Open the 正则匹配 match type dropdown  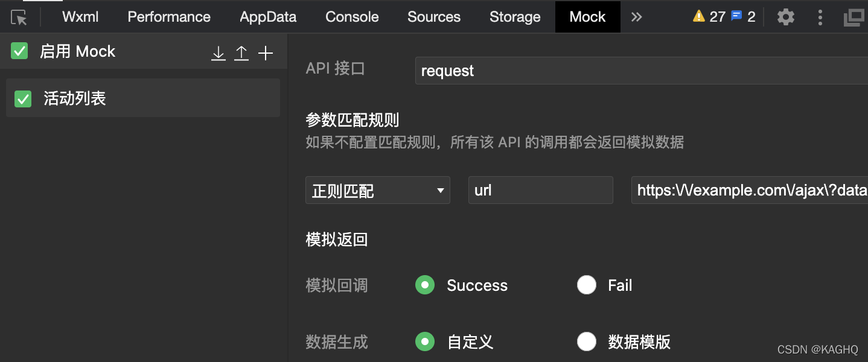pos(377,190)
